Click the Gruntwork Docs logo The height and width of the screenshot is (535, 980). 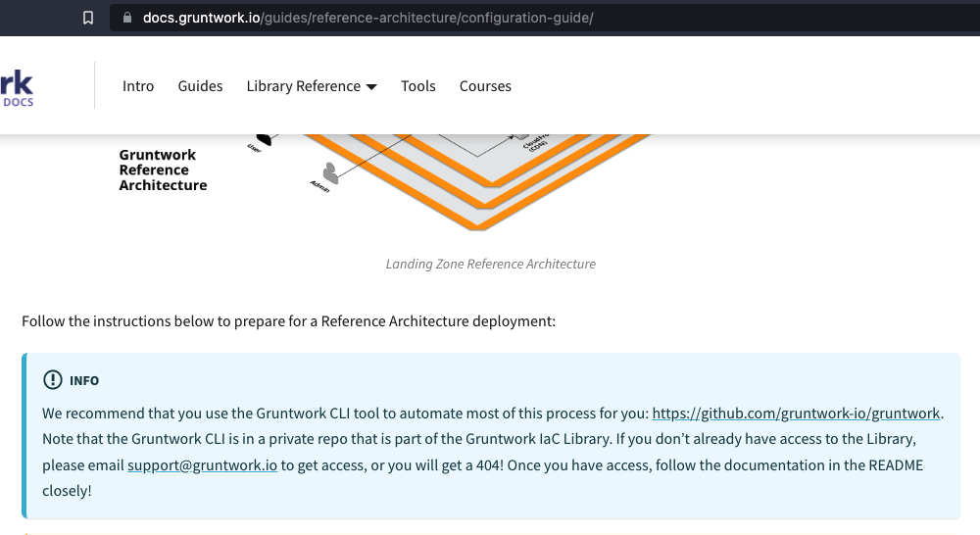[x=17, y=87]
